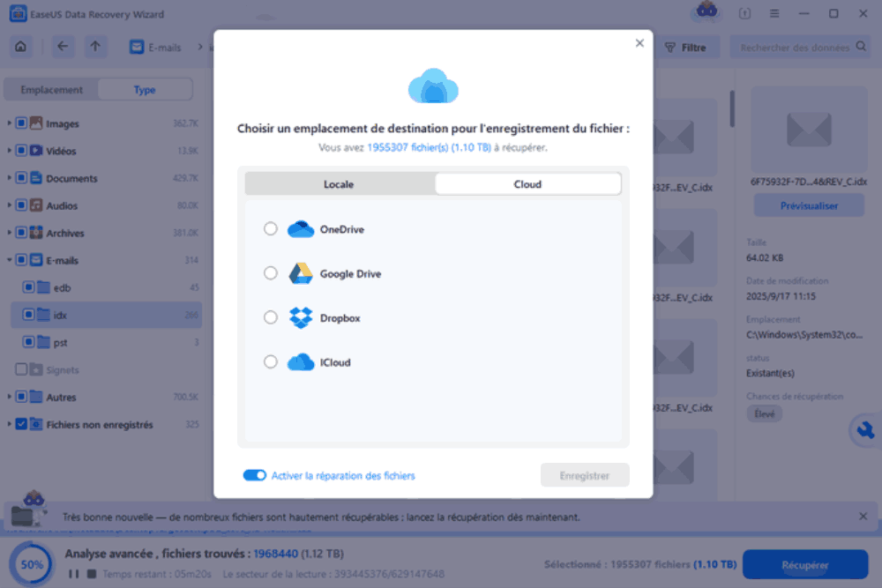Select the Dropbox radio button
Viewport: 882px width, 588px height.
coord(271,317)
